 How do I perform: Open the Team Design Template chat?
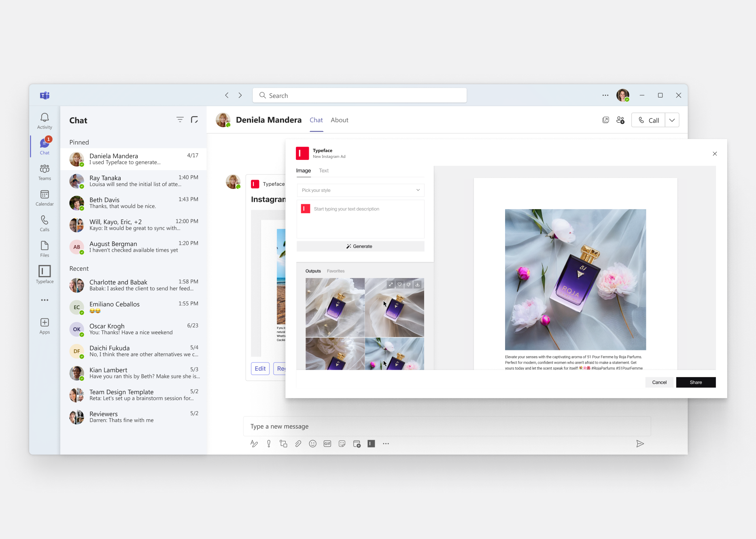coord(134,395)
